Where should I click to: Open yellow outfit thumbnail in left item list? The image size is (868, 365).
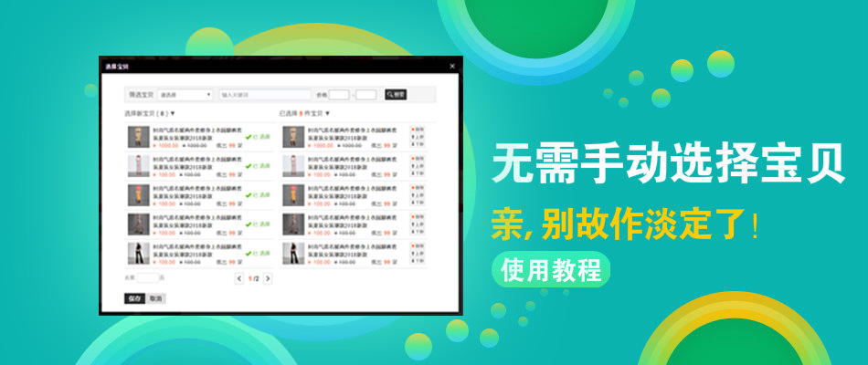(x=139, y=137)
